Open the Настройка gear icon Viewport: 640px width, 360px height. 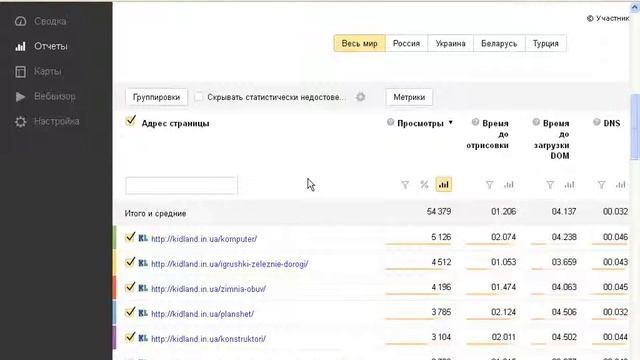click(x=20, y=122)
